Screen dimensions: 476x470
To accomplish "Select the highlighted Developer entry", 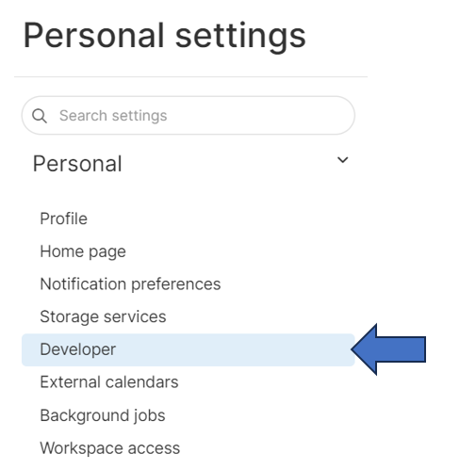I will click(189, 349).
